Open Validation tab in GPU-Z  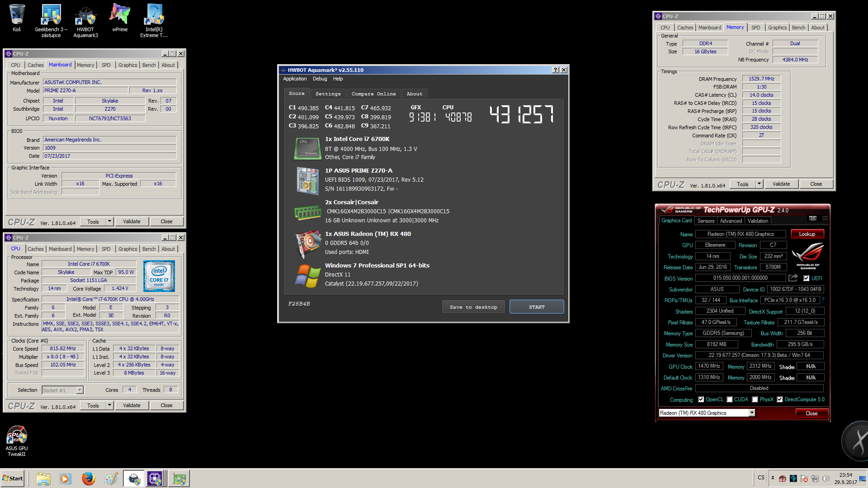758,221
